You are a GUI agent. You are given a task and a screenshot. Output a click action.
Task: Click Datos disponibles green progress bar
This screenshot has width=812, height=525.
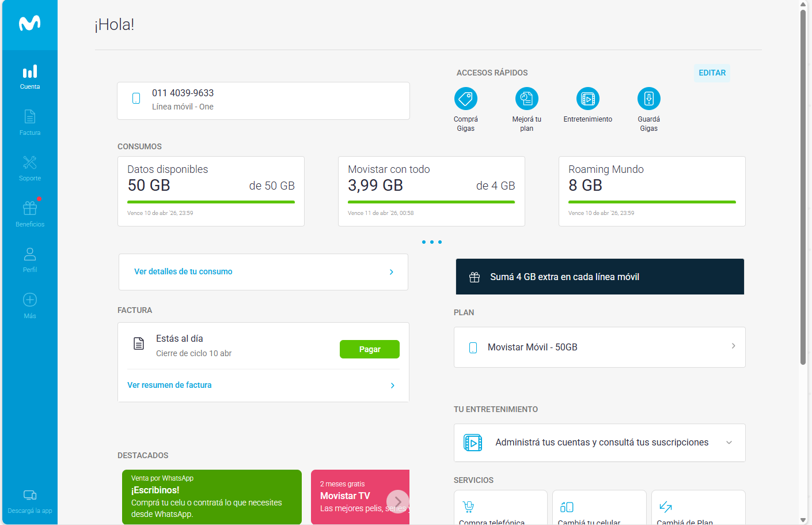211,202
